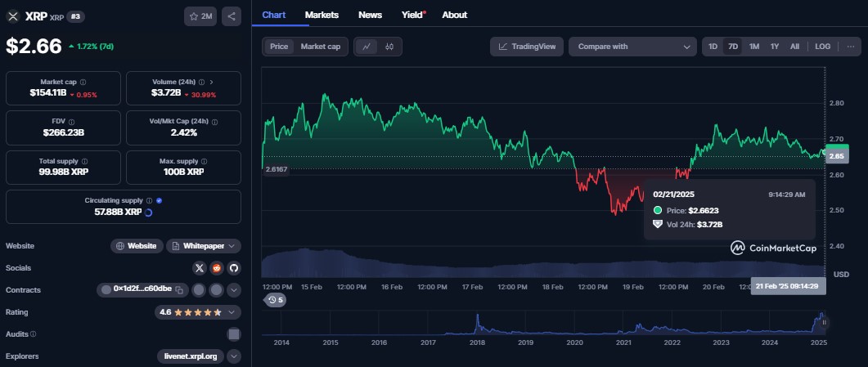Open the share icon button
This screenshot has height=367, width=868.
click(232, 16)
